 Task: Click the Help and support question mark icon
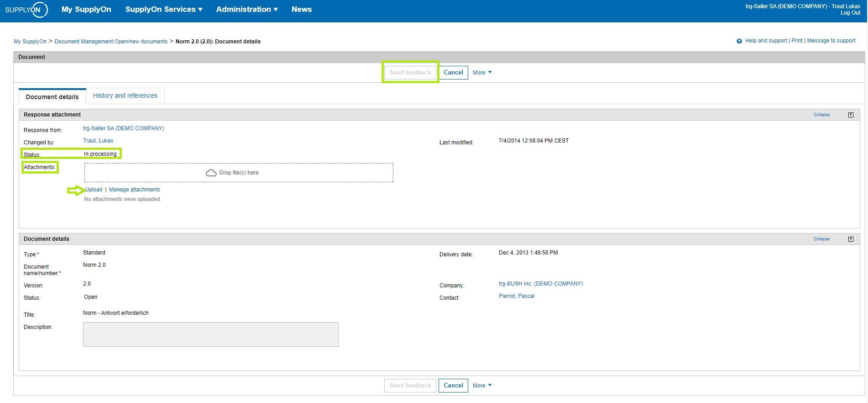pos(739,41)
